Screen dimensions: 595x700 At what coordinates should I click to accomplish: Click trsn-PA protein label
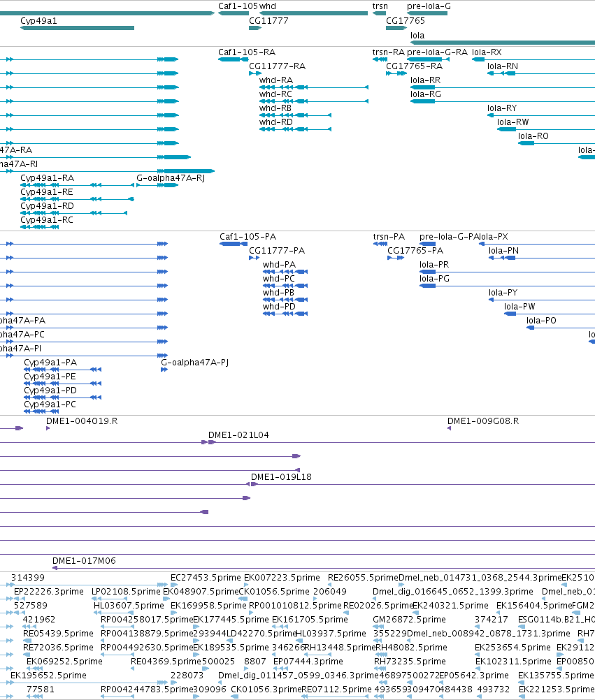(x=389, y=237)
